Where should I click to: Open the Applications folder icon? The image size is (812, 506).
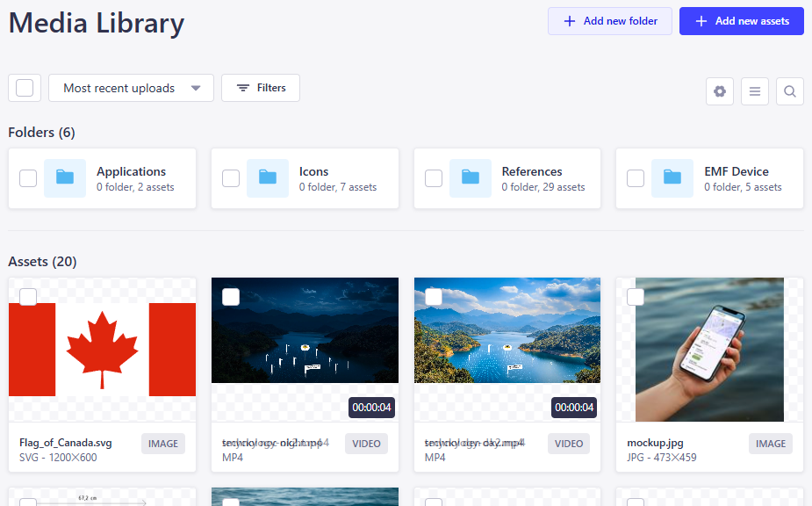point(65,178)
